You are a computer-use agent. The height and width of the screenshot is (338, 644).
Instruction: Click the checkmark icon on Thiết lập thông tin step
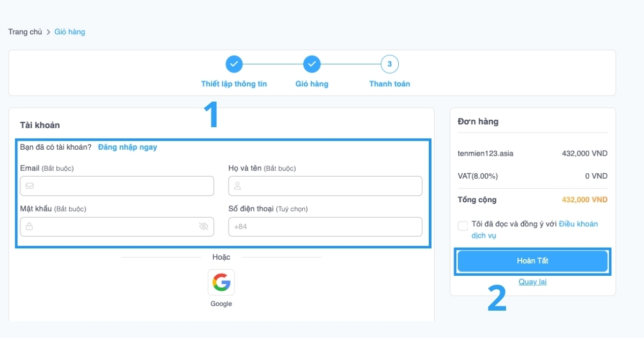coord(234,64)
